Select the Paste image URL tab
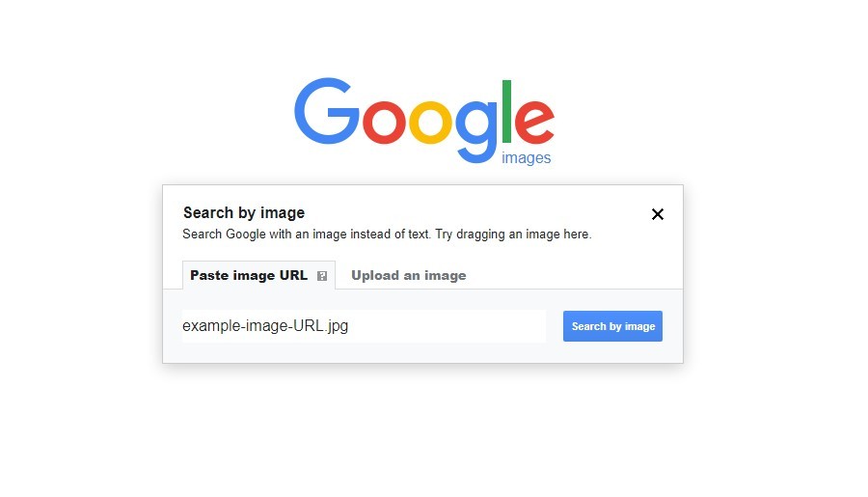This screenshot has height=497, width=868. pyautogui.click(x=249, y=275)
